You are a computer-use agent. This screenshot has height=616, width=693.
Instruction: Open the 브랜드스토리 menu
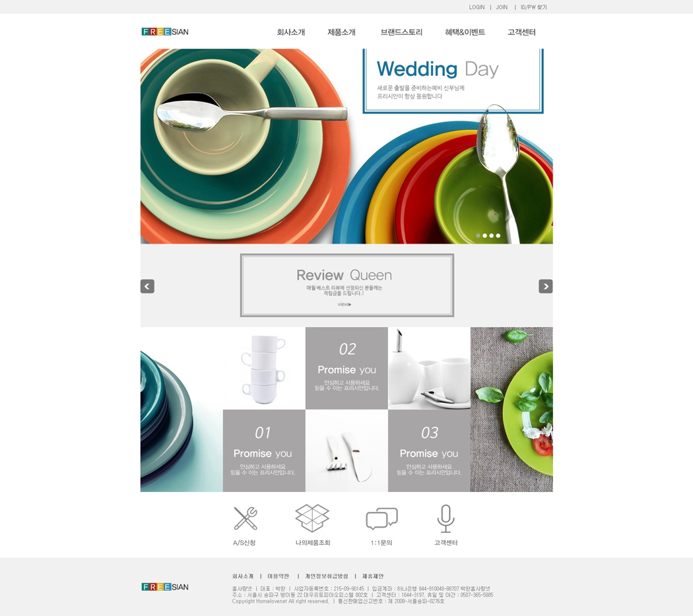pos(401,32)
